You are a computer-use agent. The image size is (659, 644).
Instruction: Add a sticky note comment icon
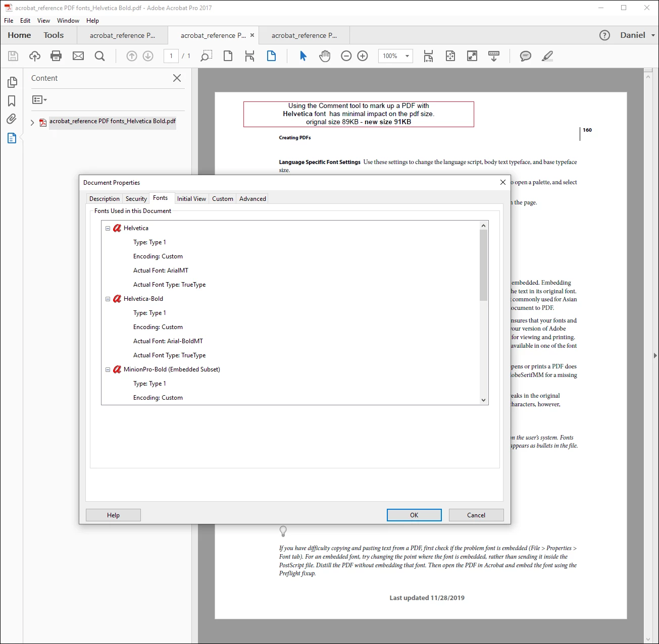pyautogui.click(x=526, y=56)
